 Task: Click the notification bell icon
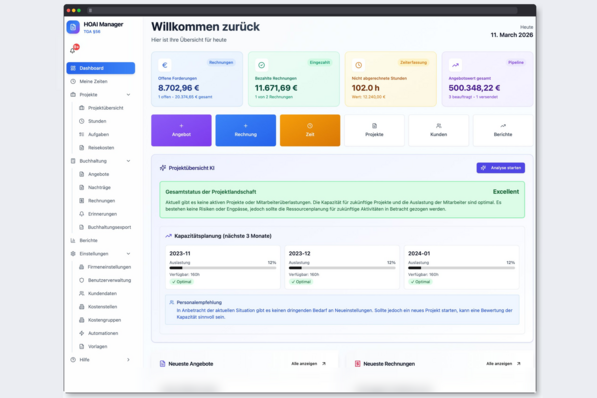[73, 50]
